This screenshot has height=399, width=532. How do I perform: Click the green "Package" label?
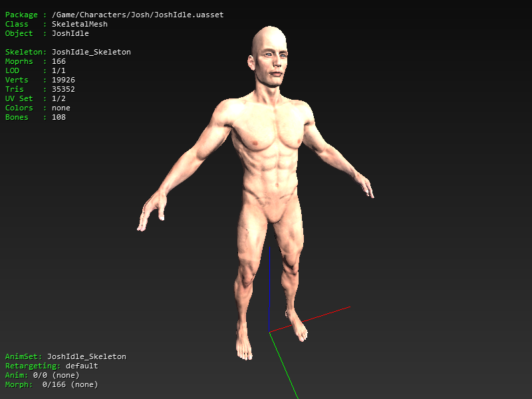click(21, 15)
